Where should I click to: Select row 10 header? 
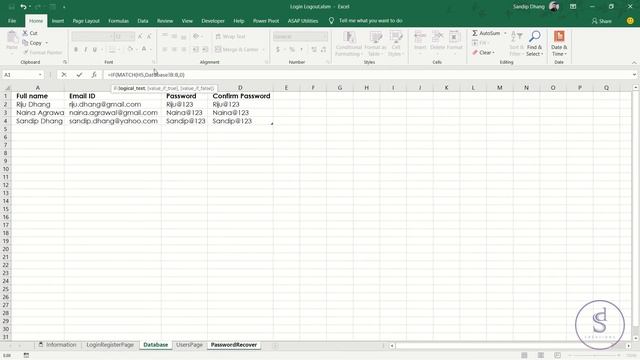[6, 169]
